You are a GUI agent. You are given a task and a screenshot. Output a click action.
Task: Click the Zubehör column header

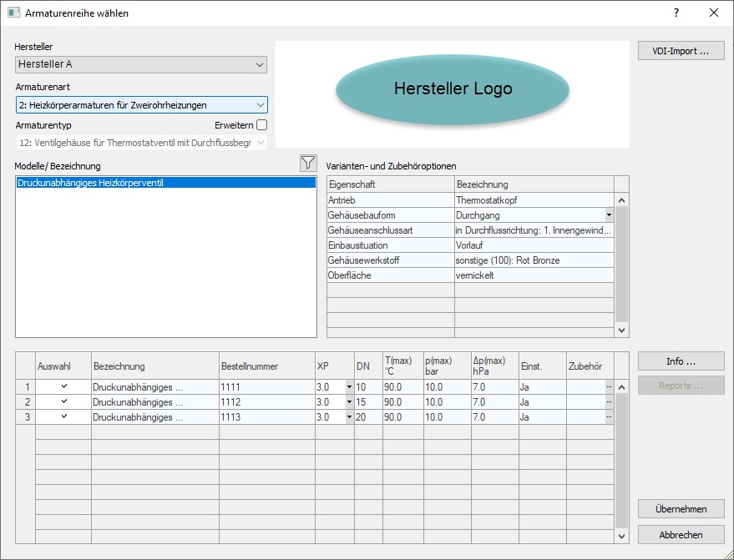590,366
